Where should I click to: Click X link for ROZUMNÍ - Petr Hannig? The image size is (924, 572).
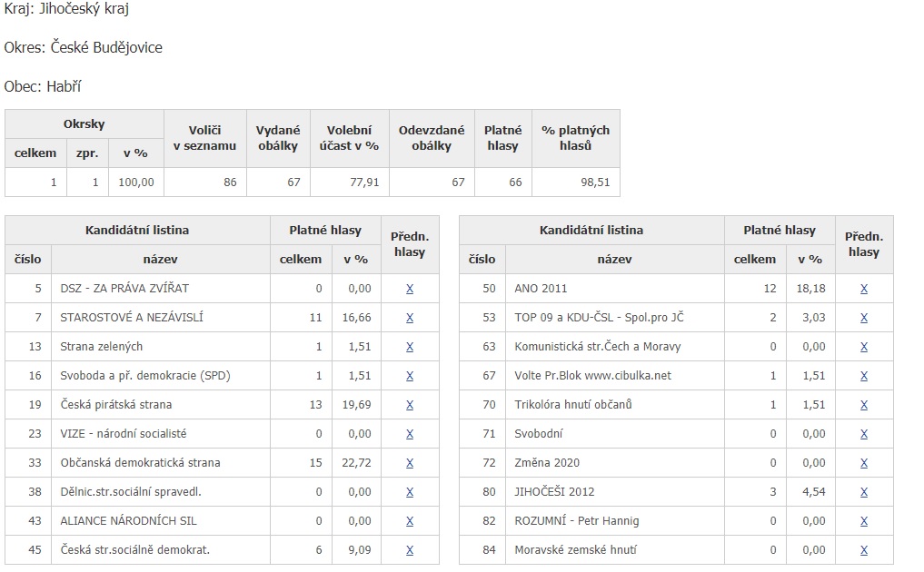coord(864,521)
